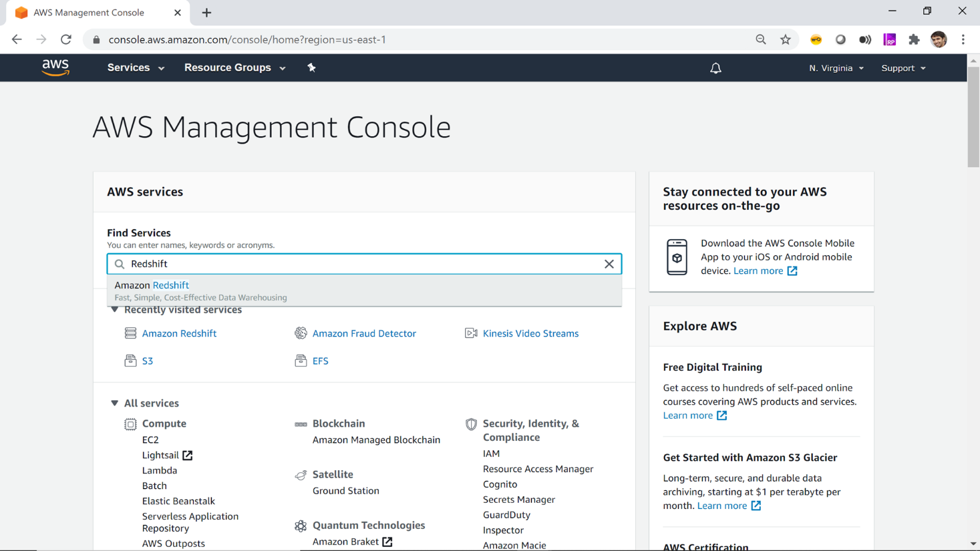Bookmark this page with star icon
The height and width of the screenshot is (551, 980).
tap(786, 39)
